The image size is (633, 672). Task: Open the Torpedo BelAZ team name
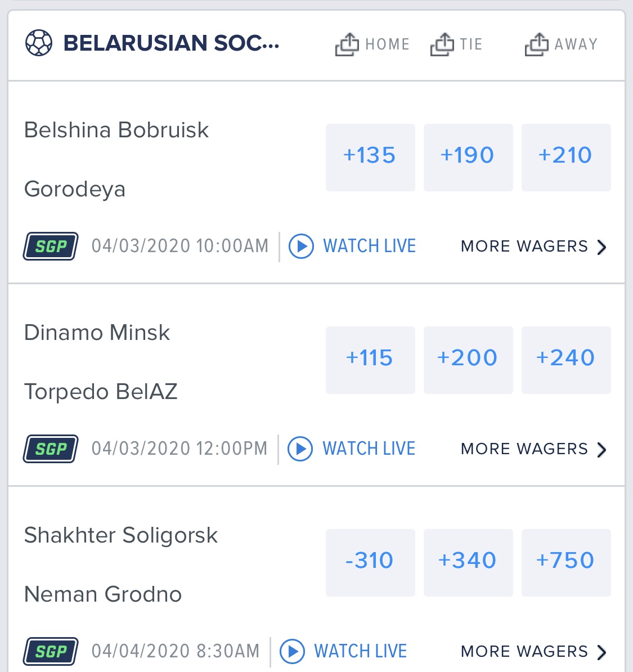101,392
